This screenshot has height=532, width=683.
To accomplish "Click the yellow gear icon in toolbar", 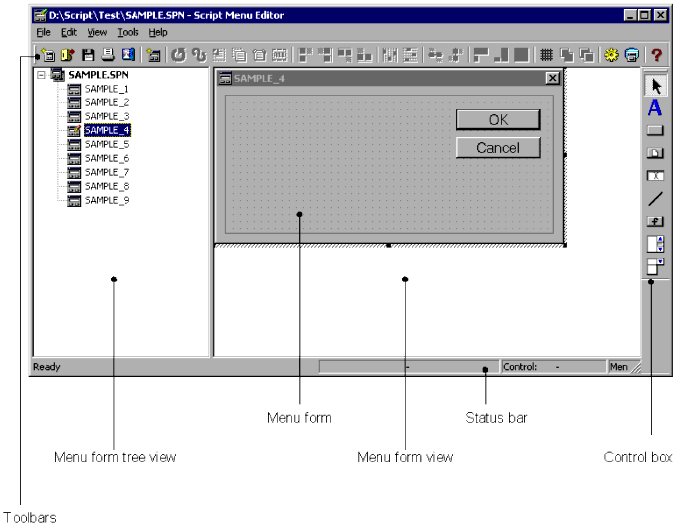I will pos(611,56).
